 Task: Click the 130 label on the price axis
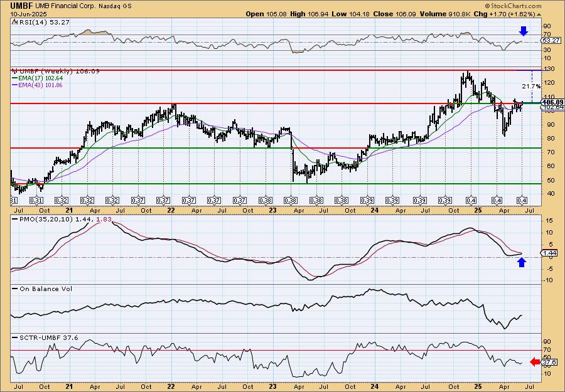click(x=548, y=69)
